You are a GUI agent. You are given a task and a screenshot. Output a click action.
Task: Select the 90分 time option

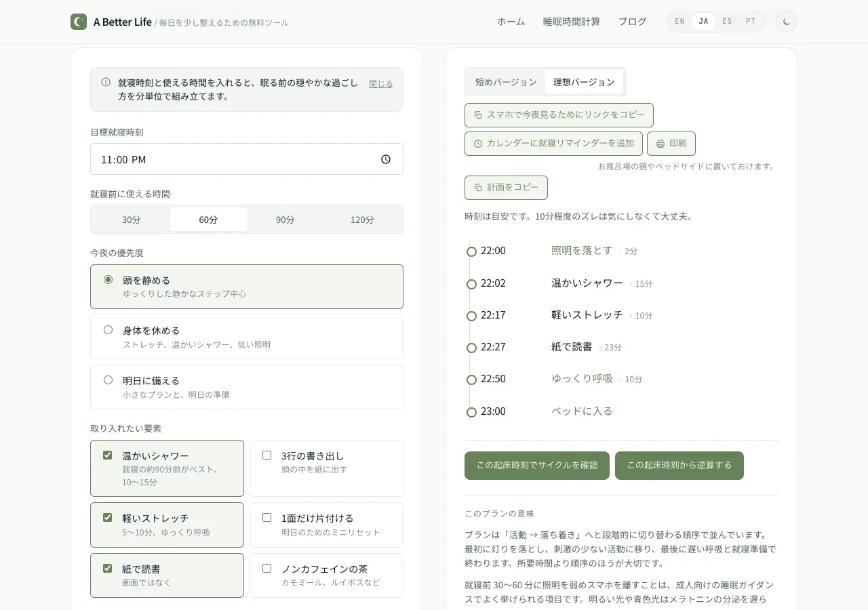tap(285, 220)
